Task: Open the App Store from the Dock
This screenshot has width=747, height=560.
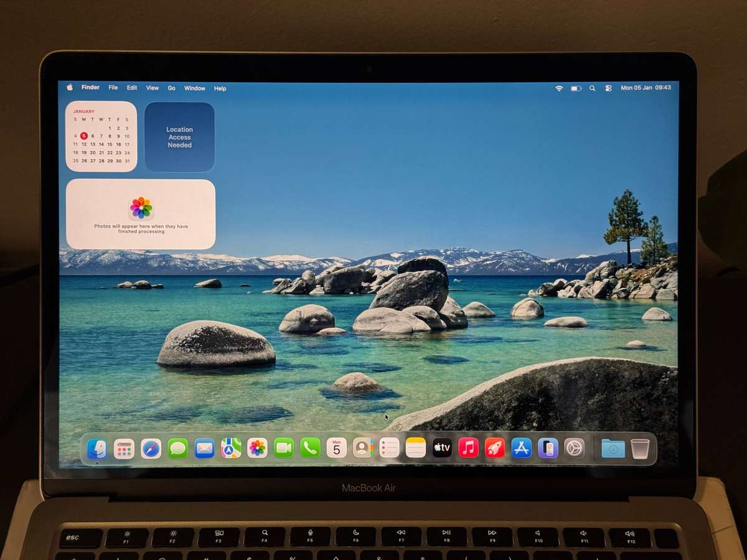Action: [x=522, y=448]
